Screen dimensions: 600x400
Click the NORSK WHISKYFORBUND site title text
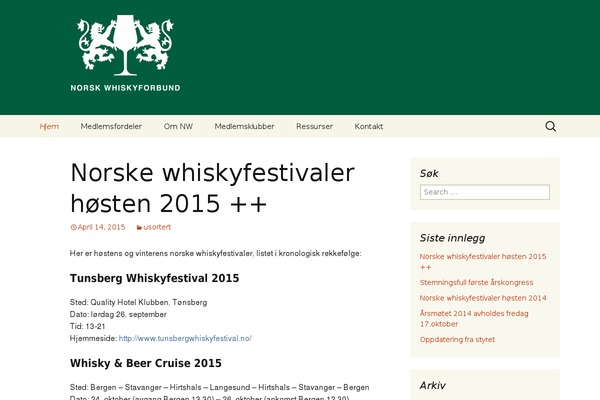(x=125, y=88)
